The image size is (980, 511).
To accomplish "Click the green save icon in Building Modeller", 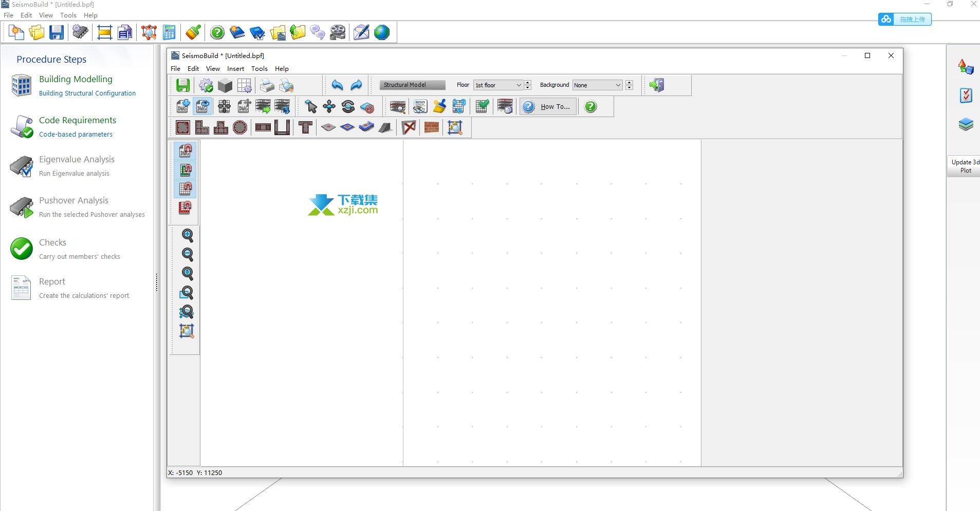I will (x=183, y=85).
